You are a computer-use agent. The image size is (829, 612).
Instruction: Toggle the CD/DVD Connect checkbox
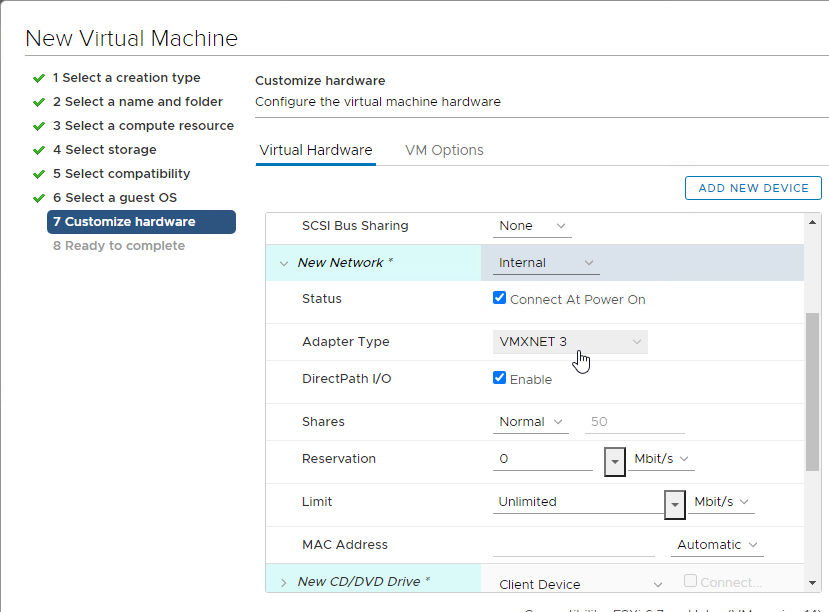[x=690, y=580]
